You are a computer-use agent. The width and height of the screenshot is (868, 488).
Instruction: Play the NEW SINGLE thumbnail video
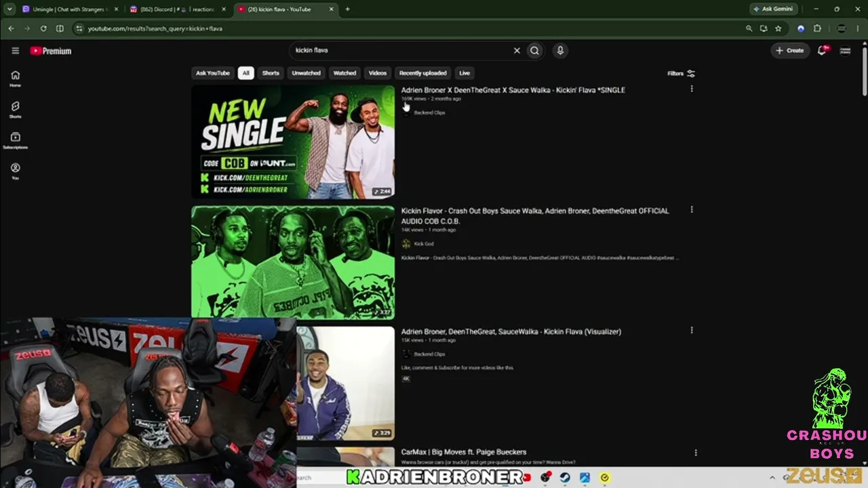click(x=293, y=142)
